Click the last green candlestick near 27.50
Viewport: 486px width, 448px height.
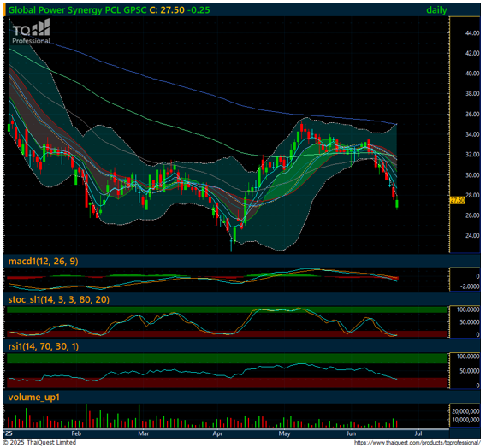(397, 203)
